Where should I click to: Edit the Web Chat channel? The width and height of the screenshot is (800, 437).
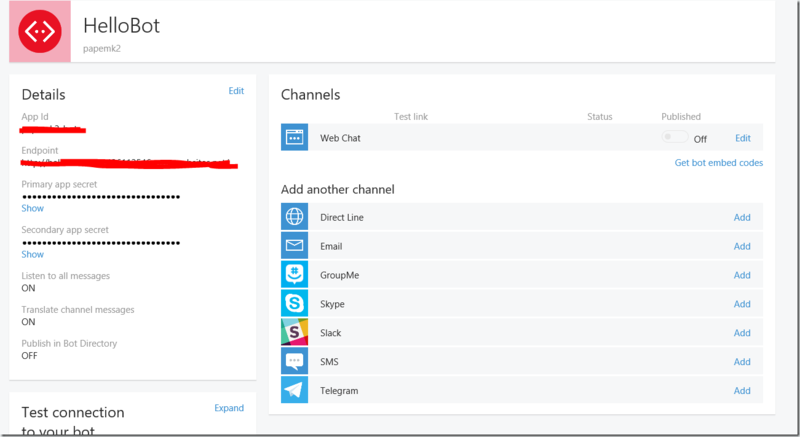743,138
